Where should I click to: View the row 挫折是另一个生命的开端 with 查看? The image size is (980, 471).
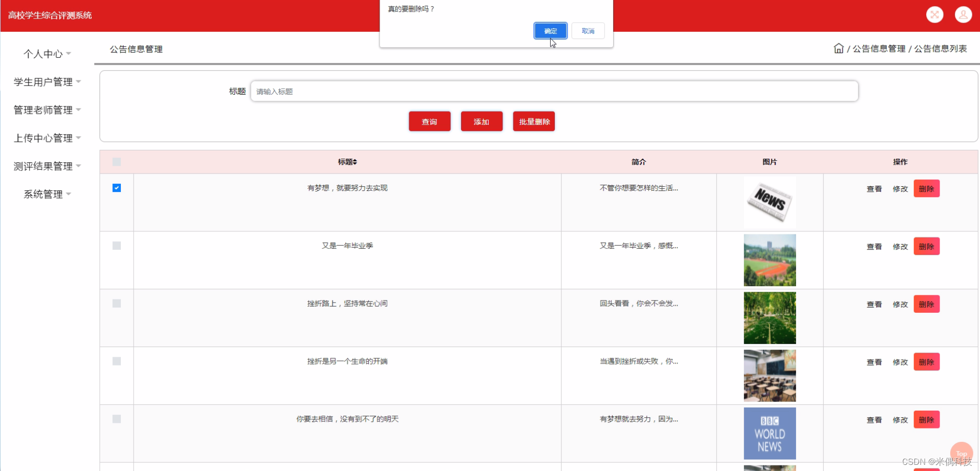pyautogui.click(x=874, y=362)
